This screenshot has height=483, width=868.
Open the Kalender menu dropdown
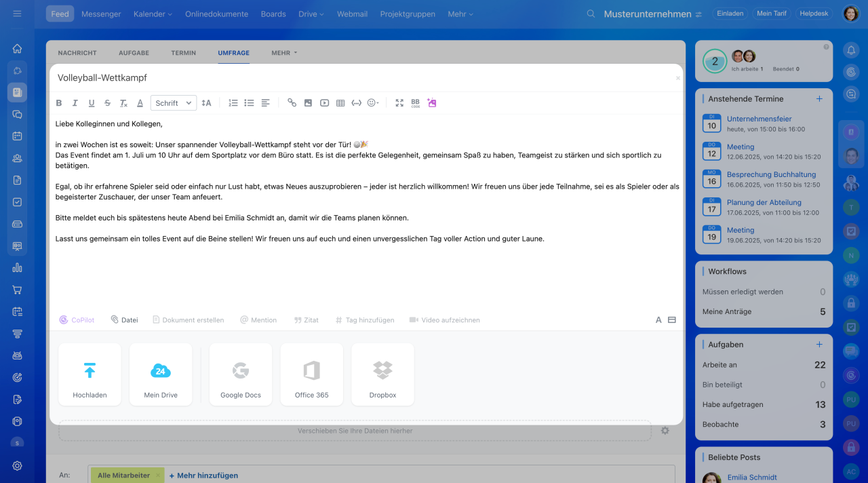coord(153,14)
